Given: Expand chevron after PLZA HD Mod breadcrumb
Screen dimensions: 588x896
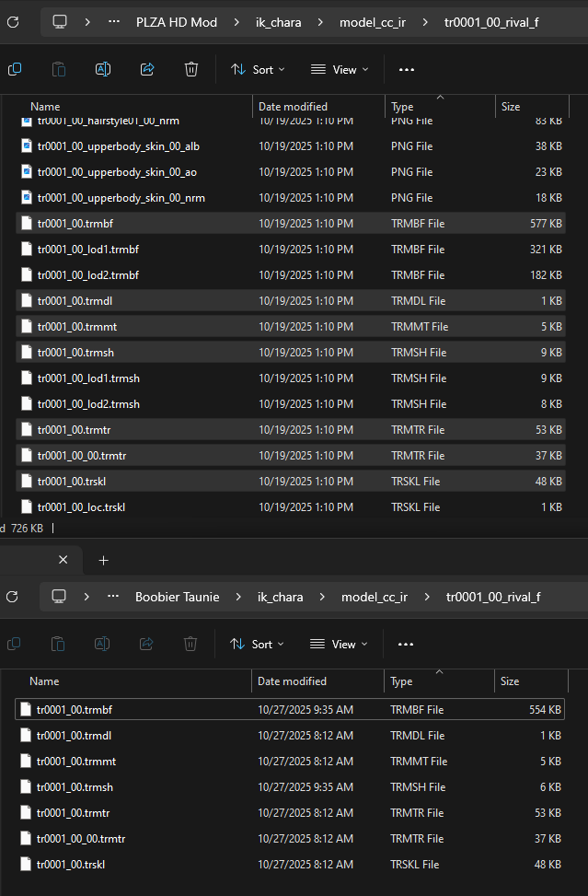Looking at the screenshot, I should coord(236,22).
